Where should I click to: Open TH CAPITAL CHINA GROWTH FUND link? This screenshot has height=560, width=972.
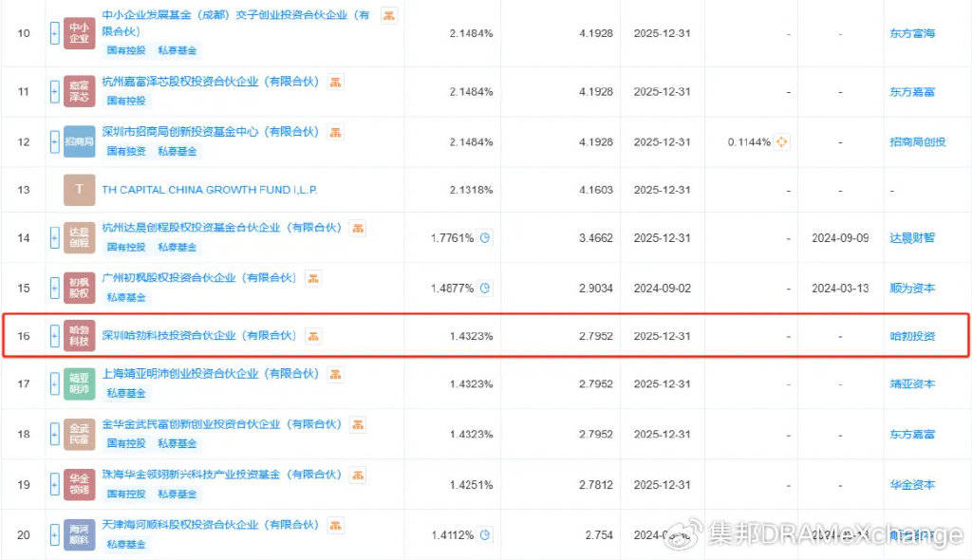point(210,190)
